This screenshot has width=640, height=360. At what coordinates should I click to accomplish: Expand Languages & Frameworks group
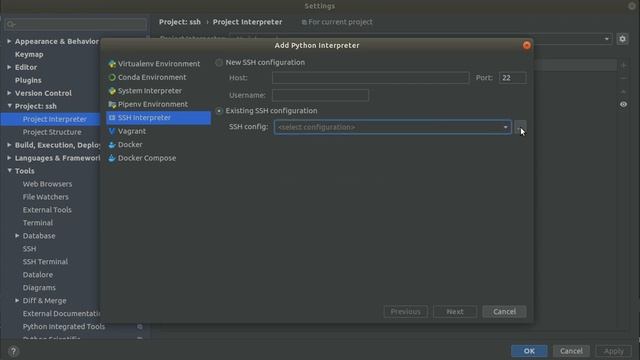click(x=9, y=158)
